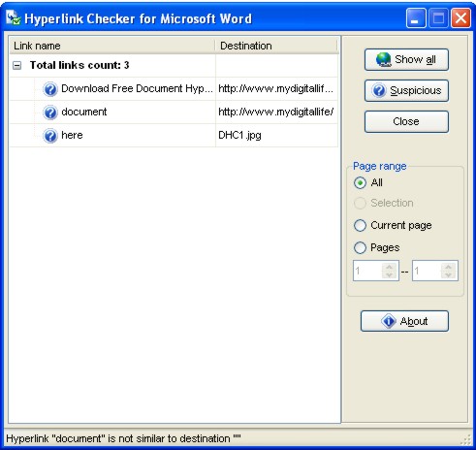Maximize the Hyperlink Checker window
Screen dimensions: 476x450
click(438, 17)
